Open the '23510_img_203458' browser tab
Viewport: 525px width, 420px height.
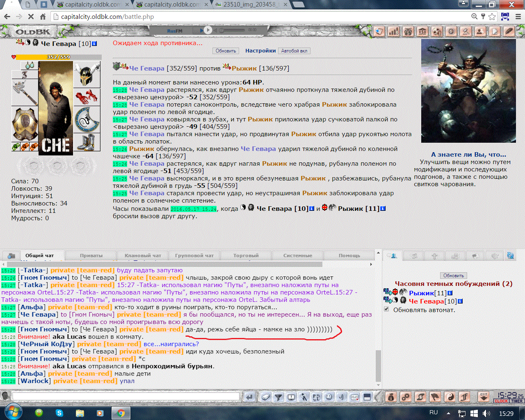pyautogui.click(x=251, y=5)
